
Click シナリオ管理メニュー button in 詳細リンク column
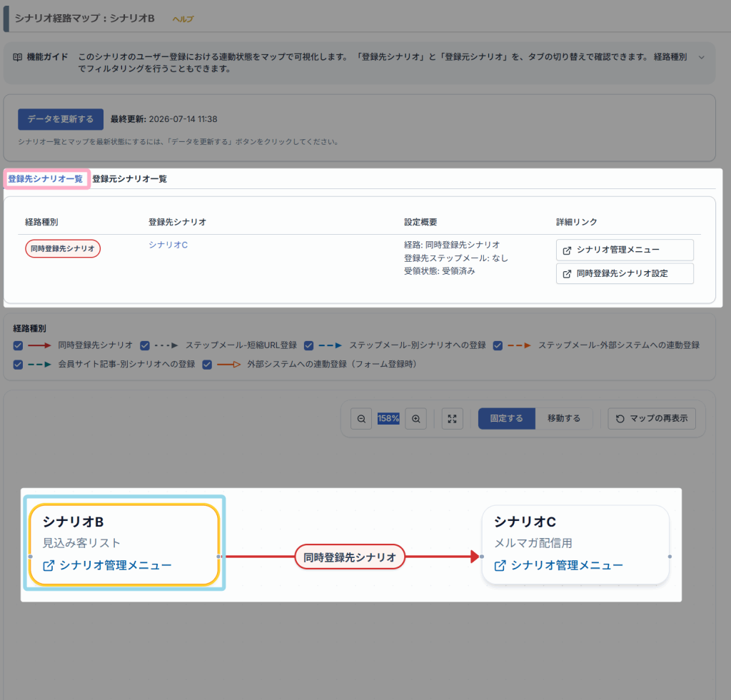click(x=625, y=250)
